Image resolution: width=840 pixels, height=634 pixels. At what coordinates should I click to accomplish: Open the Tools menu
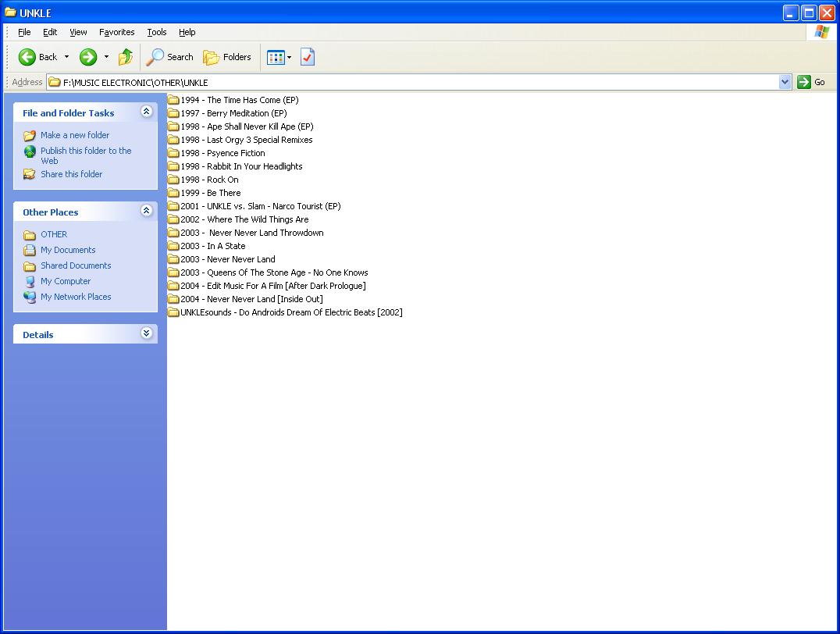click(156, 32)
